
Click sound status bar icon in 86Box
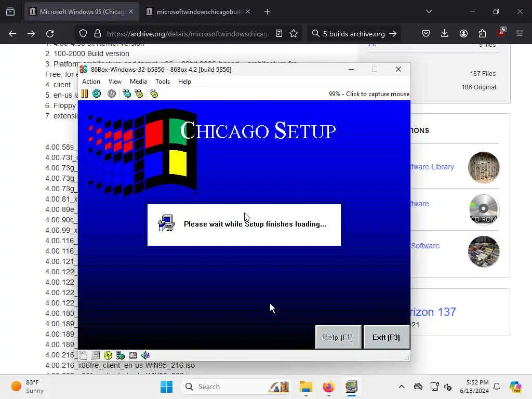pyautogui.click(x=145, y=355)
